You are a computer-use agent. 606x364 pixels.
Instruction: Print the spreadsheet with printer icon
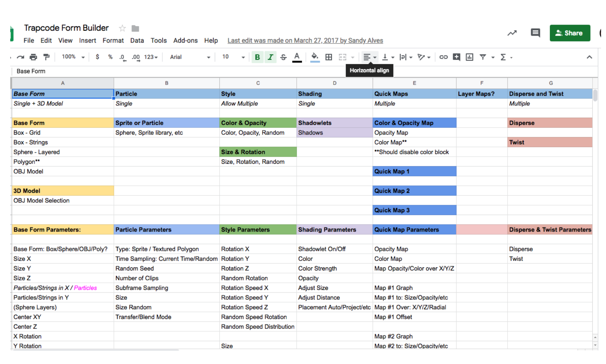click(x=33, y=57)
